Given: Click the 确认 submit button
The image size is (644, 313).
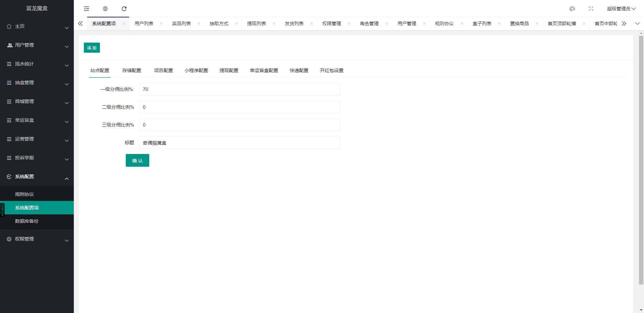Looking at the screenshot, I should pos(138,160).
